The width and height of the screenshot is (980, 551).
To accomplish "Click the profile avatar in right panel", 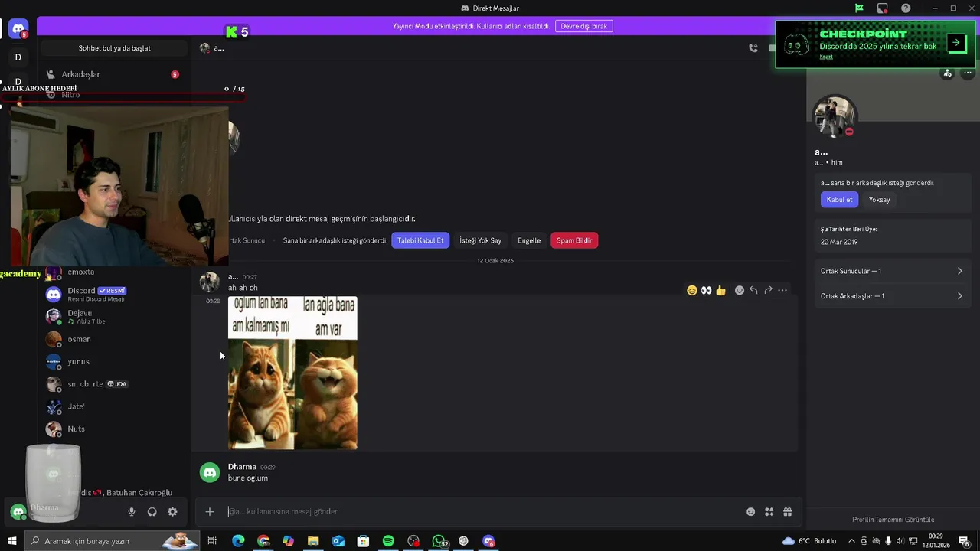I will [x=835, y=116].
